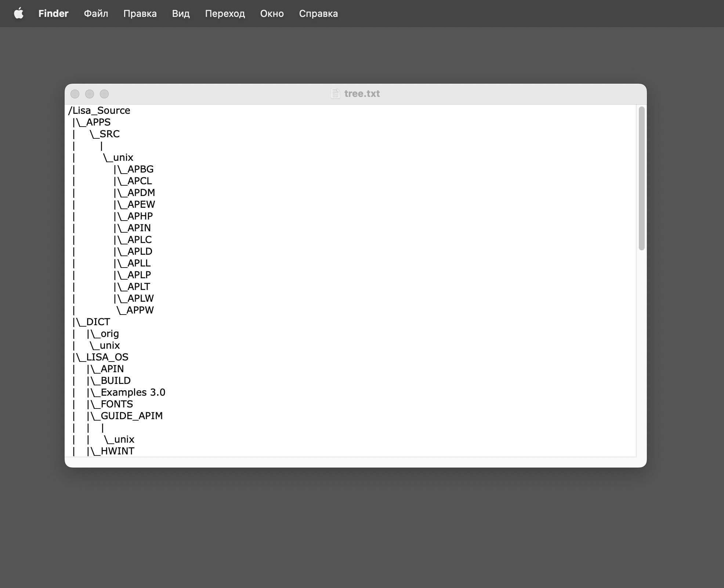Image resolution: width=724 pixels, height=588 pixels.
Task: Open the Правка menu
Action: click(140, 14)
